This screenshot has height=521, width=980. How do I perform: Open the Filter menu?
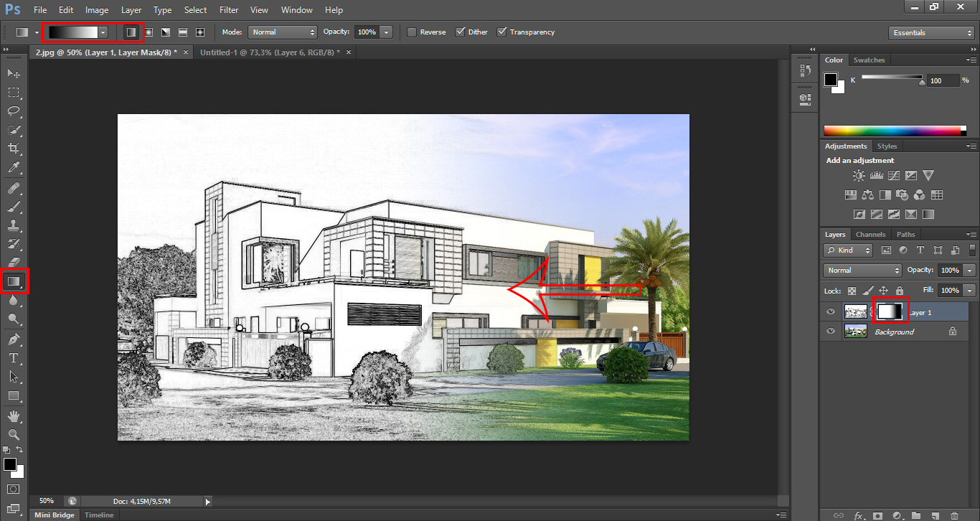pyautogui.click(x=229, y=10)
